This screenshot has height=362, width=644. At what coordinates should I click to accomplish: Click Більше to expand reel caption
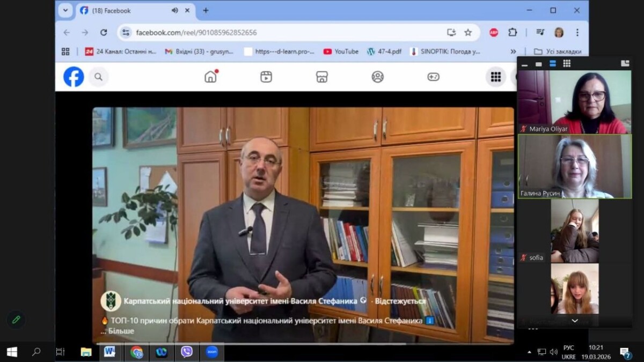tap(121, 331)
